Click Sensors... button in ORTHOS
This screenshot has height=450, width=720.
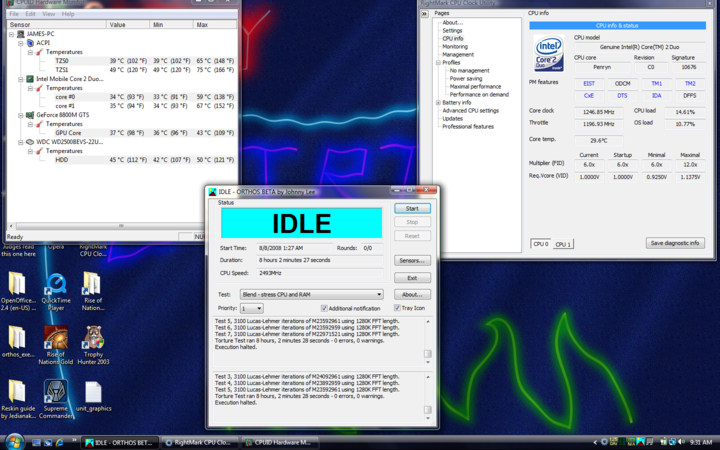click(x=412, y=260)
